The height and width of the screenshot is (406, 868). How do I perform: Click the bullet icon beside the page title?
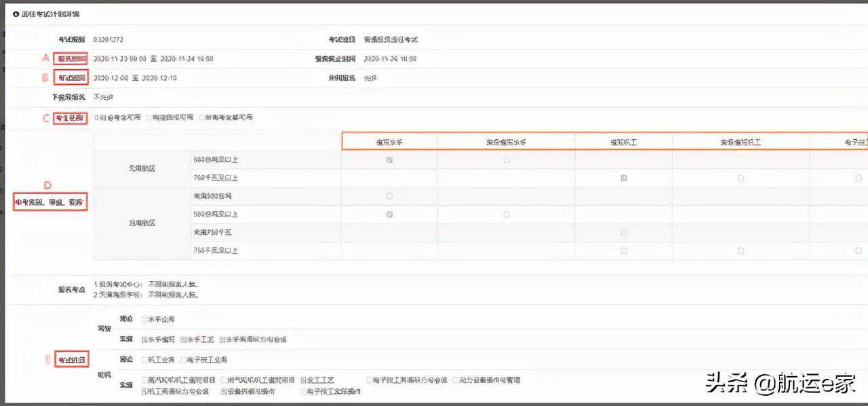[16, 14]
